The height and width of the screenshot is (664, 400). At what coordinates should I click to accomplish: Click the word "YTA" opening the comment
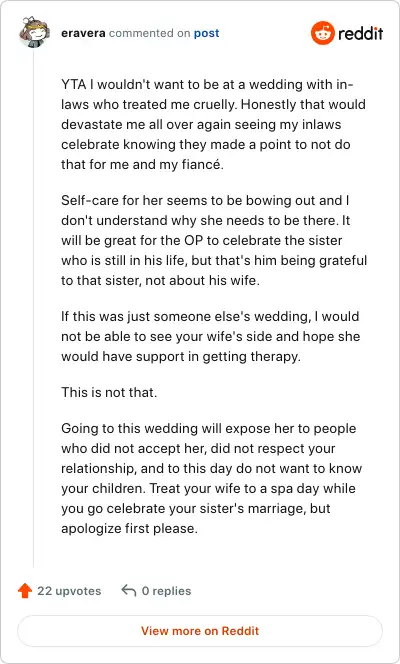74,84
